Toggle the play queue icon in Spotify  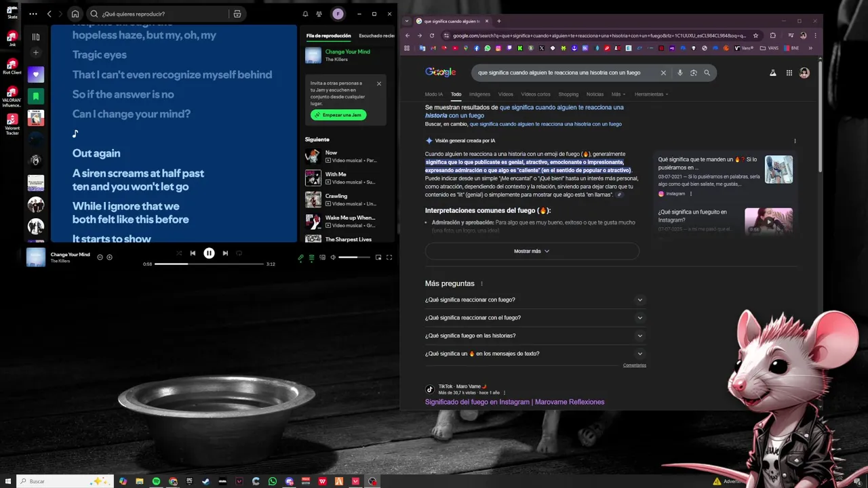pyautogui.click(x=312, y=258)
